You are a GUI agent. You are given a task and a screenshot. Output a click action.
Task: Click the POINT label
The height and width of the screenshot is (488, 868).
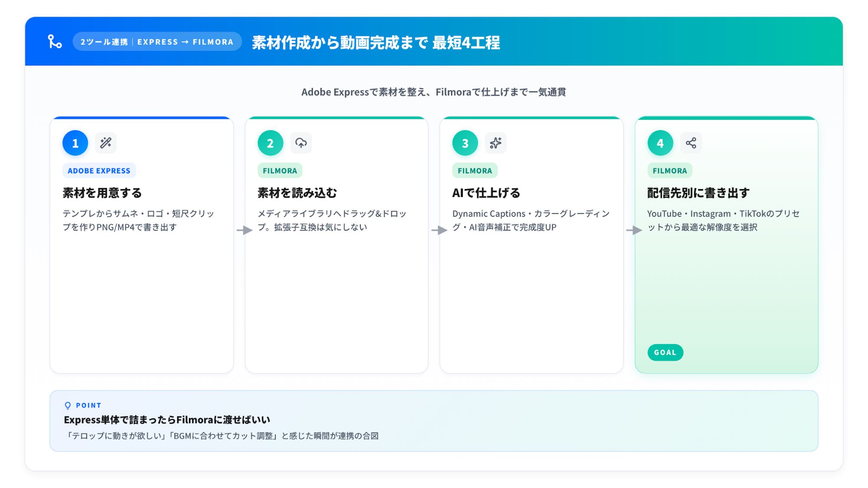pyautogui.click(x=89, y=405)
